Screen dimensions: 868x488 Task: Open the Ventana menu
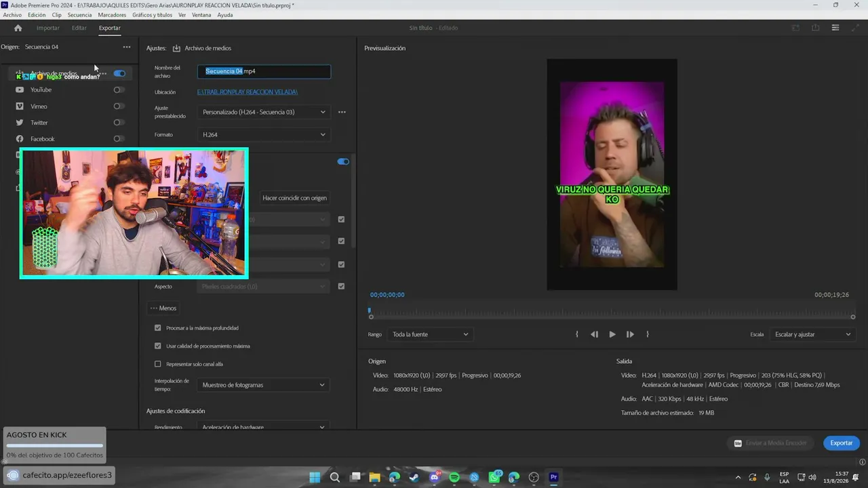click(201, 15)
